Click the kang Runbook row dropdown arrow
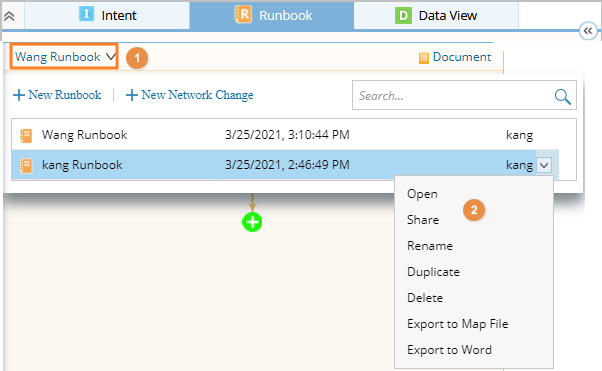The image size is (602, 371). 544,166
